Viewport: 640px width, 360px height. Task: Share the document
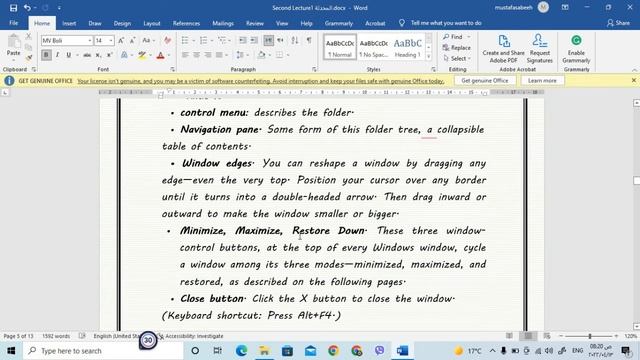(618, 23)
